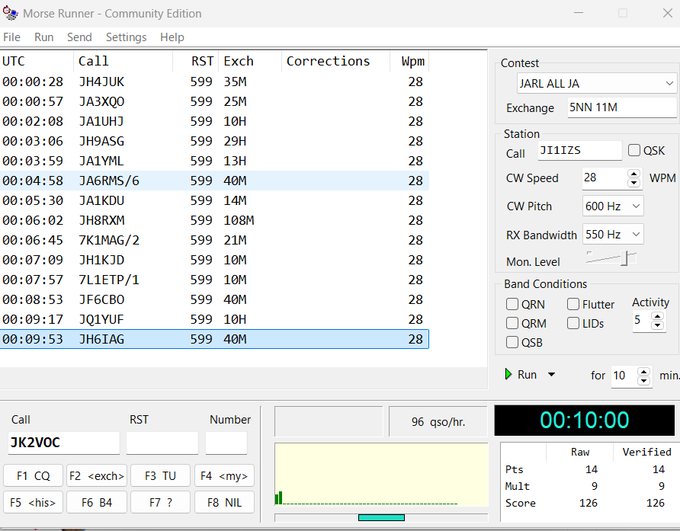Click the Exch column header
The image size is (680, 531).
250,61
